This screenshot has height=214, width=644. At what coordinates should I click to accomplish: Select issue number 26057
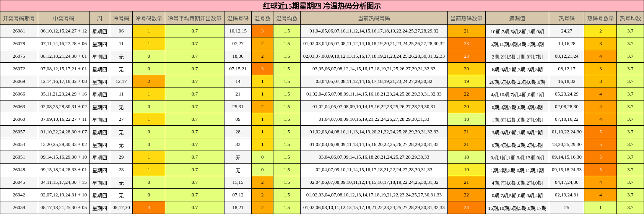[19, 132]
